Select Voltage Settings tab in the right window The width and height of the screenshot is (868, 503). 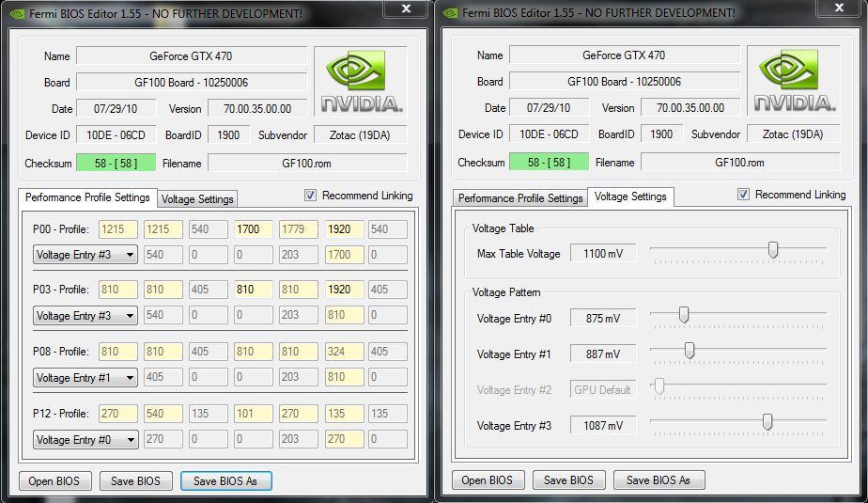coord(630,196)
